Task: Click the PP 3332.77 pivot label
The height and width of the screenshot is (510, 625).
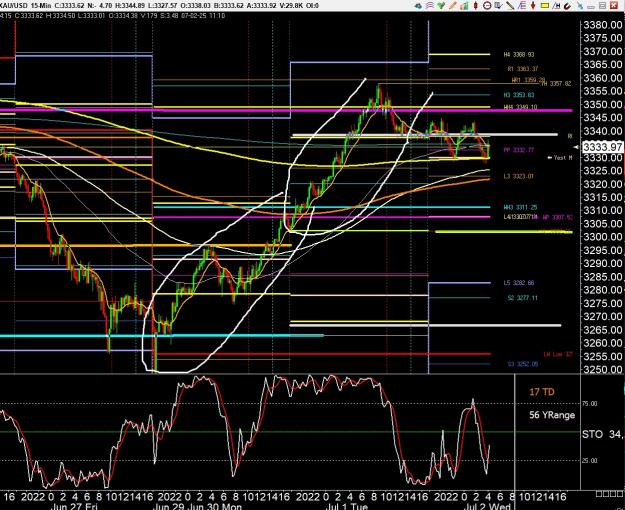Action: coord(519,150)
